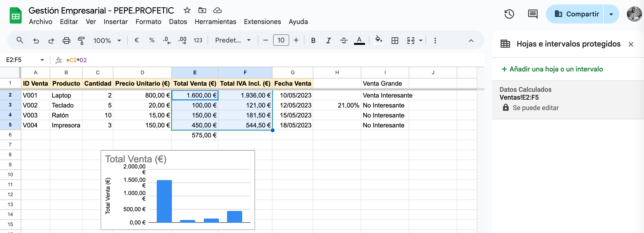Open the Datos menu
Image resolution: width=644 pixels, height=233 pixels.
[178, 22]
